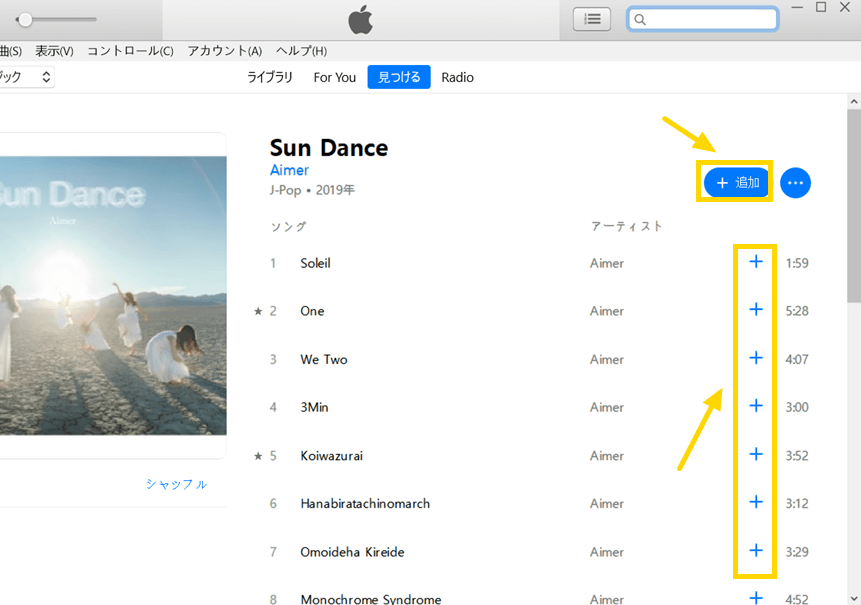This screenshot has width=861, height=605.
Task: Maximize the iTunes window
Action: click(x=821, y=7)
